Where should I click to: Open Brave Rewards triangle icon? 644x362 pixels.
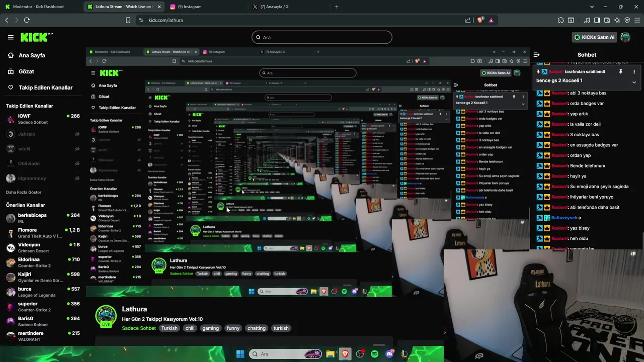[491, 20]
